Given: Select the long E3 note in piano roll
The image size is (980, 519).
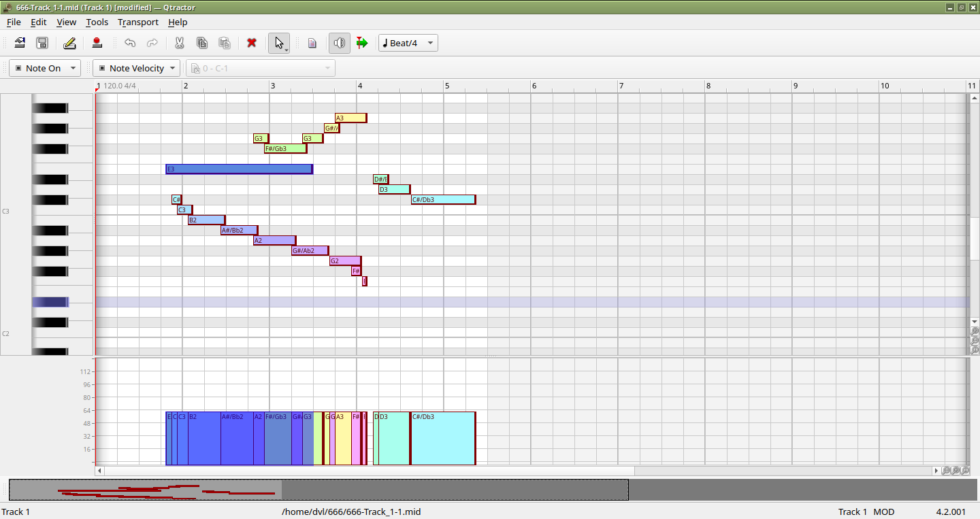Looking at the screenshot, I should tap(240, 169).
